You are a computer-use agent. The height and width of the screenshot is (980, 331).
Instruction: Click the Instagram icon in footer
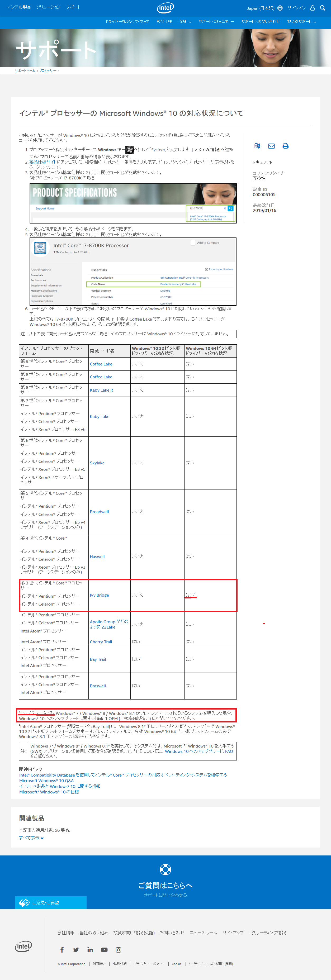(x=118, y=950)
